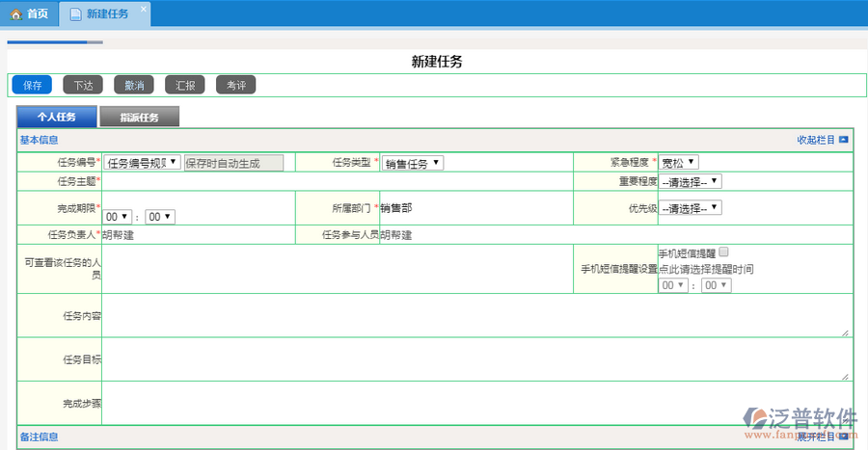The height and width of the screenshot is (450, 868).
Task: Open the 完成期限 hour dropdown
Action: (x=118, y=217)
